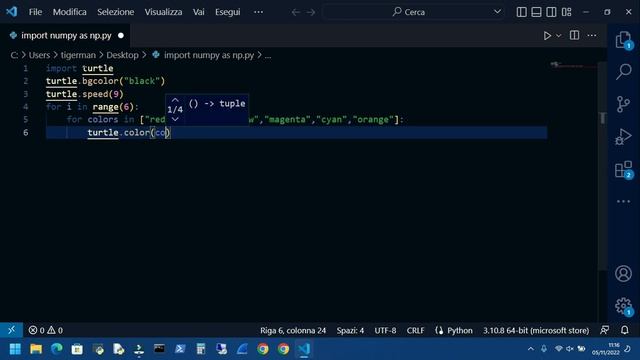The height and width of the screenshot is (360, 640).
Task: Switch to Visual Studio Code taskbar icon
Action: coord(304,349)
